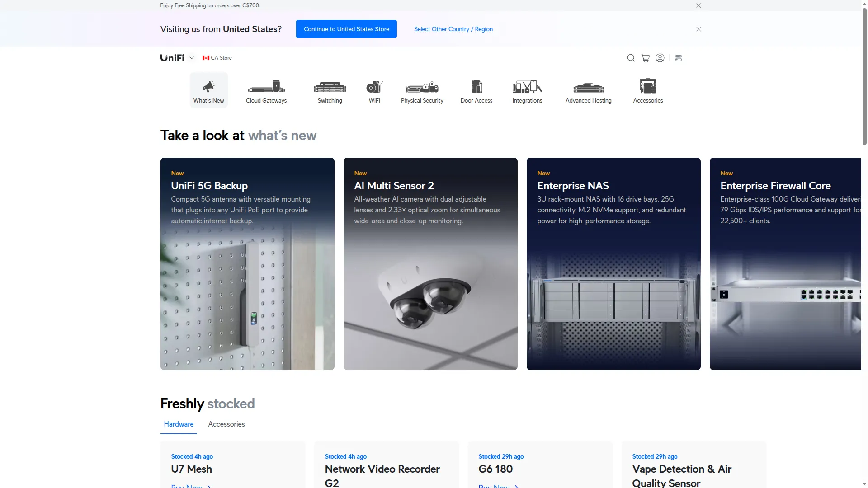
Task: Click the U7 Mesh product title
Action: [x=191, y=469]
